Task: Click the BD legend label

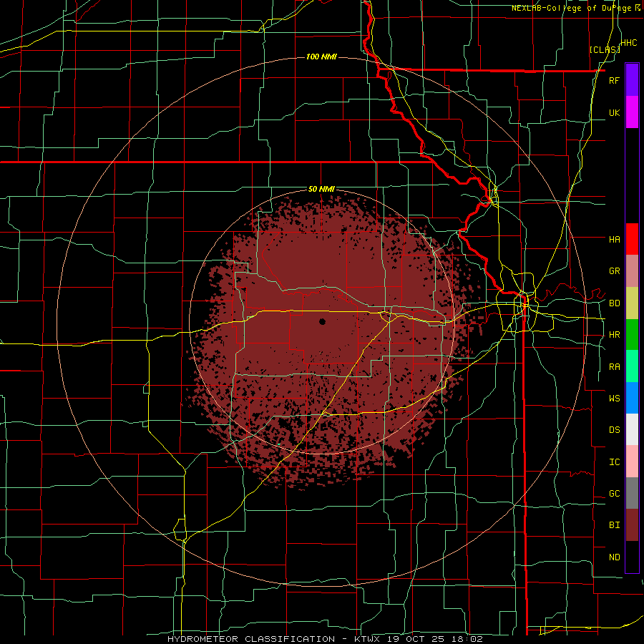Action: 614,303
